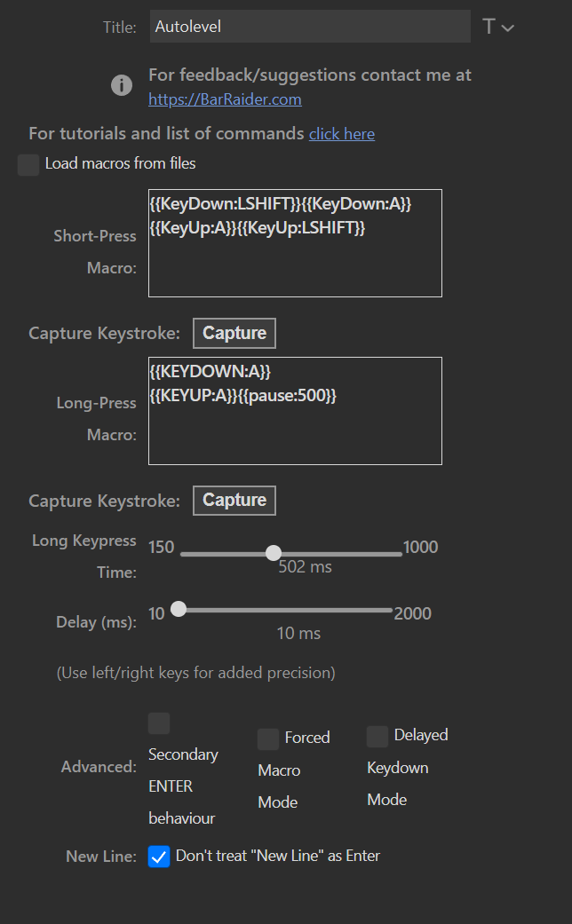Click the "Forced Macro Mode" label text
Image resolution: width=572 pixels, height=924 pixels.
(x=294, y=770)
